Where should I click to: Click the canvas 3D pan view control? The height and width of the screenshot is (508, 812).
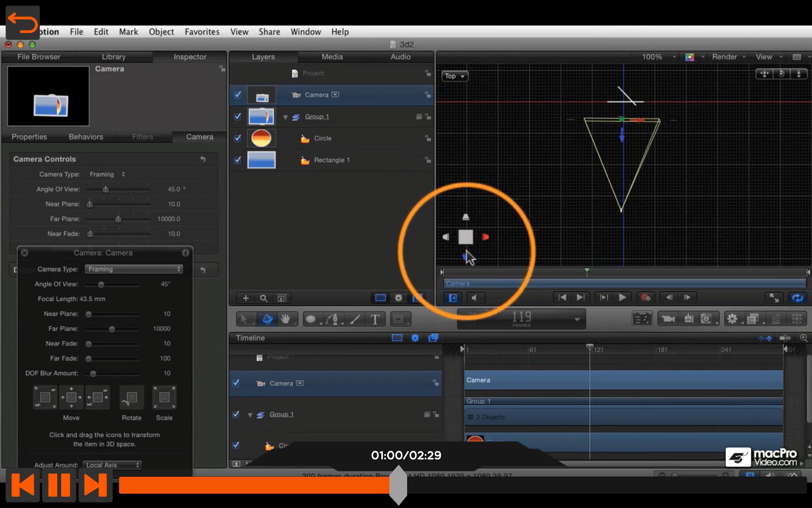[x=764, y=74]
